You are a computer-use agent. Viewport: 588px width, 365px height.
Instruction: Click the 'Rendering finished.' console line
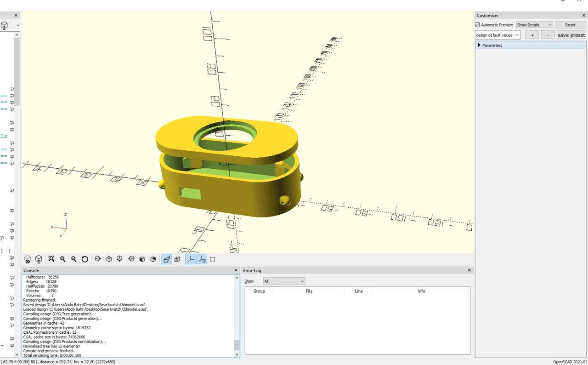click(x=40, y=300)
